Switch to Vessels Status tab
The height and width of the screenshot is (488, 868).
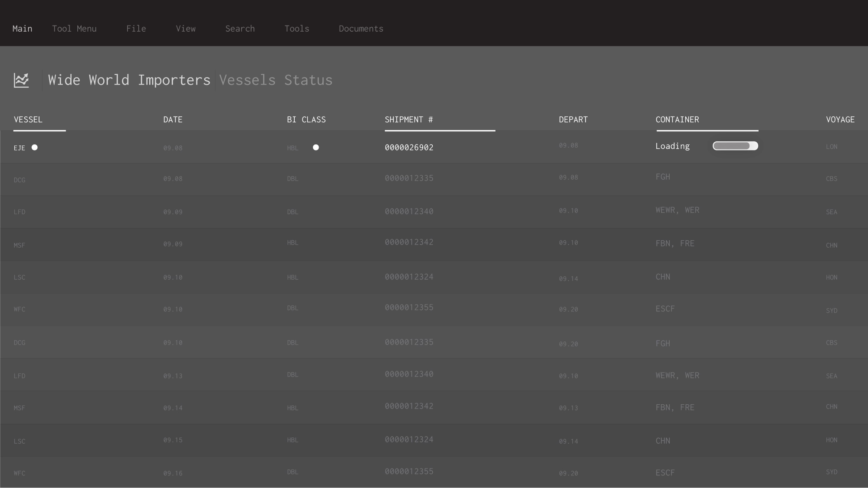tap(276, 80)
